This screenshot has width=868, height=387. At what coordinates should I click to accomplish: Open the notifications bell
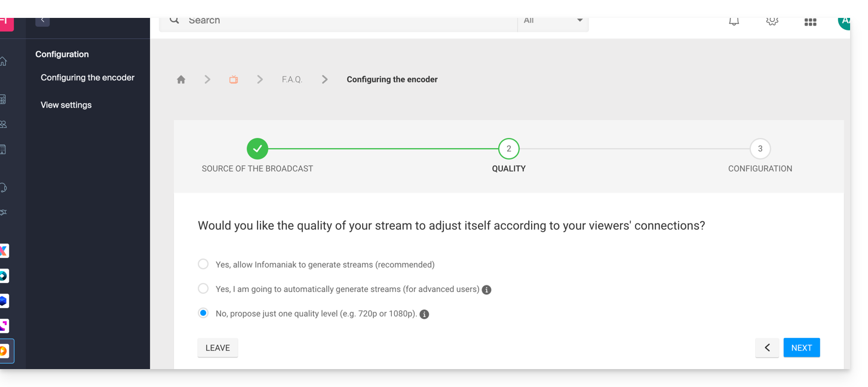pyautogui.click(x=734, y=21)
